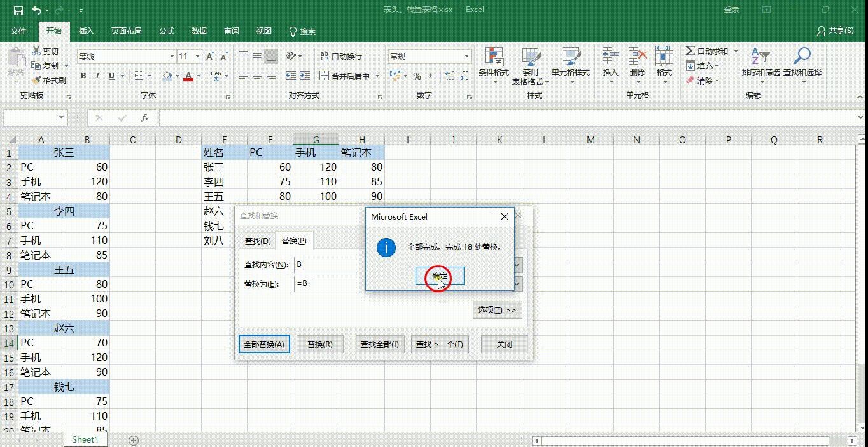Toggle bold formatting
Viewport: 868px width, 447px height.
tap(83, 75)
